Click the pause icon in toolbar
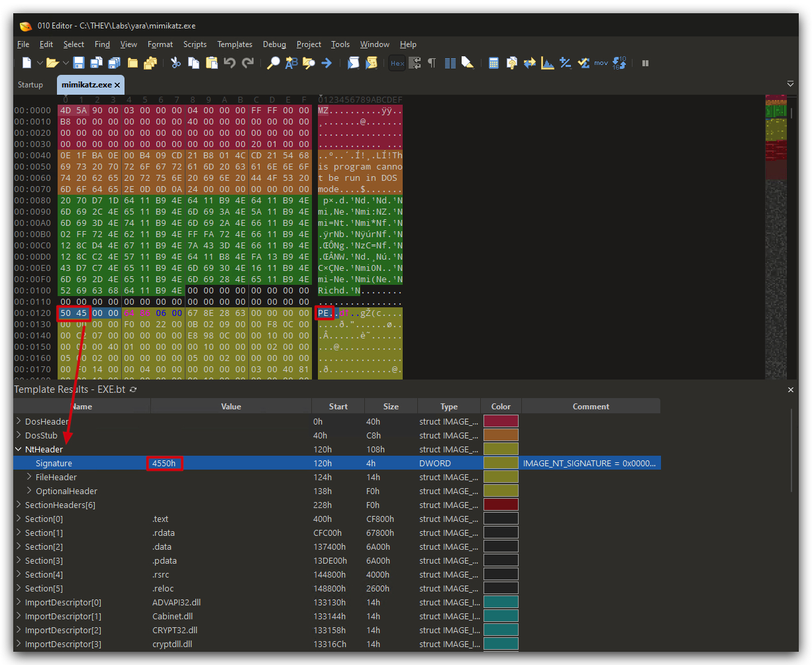 click(x=645, y=63)
